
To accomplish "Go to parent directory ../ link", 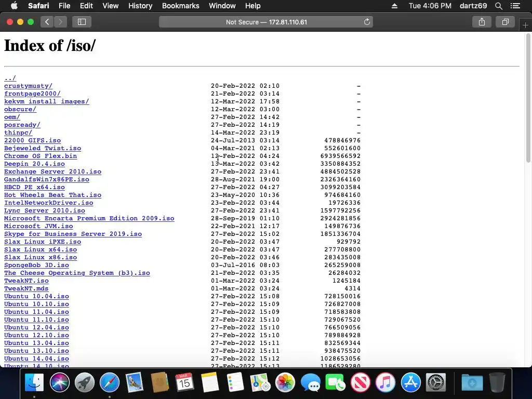I will click(10, 78).
